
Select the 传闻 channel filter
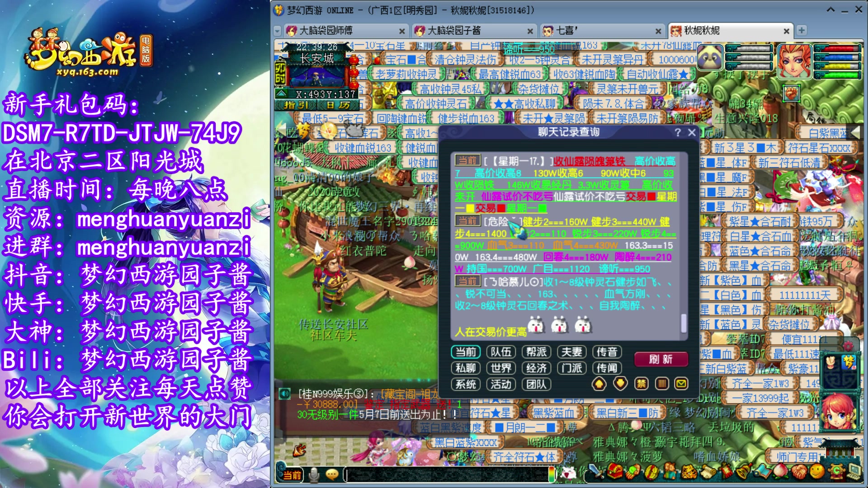point(607,368)
